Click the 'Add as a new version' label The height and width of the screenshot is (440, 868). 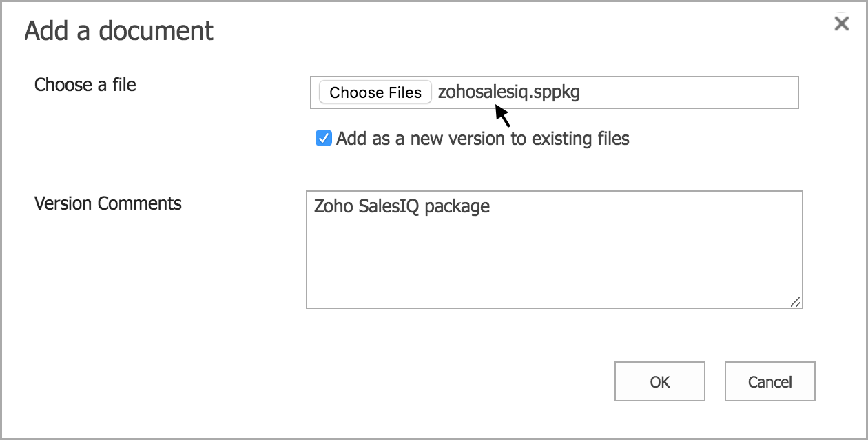pos(482,139)
